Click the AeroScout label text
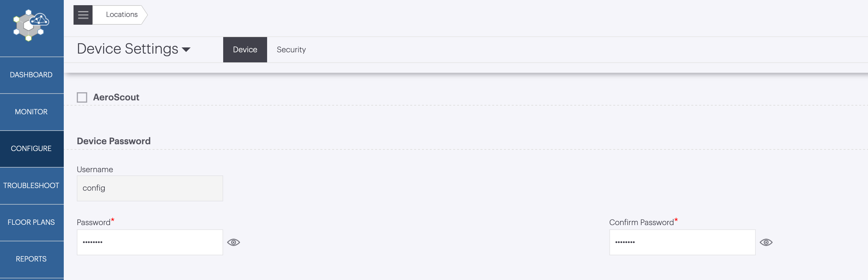 116,97
